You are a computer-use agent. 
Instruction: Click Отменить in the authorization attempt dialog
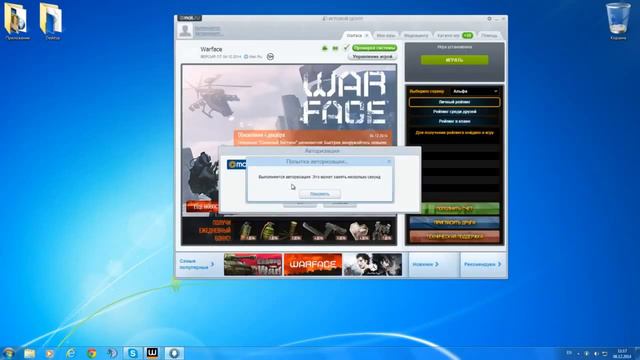tap(320, 194)
